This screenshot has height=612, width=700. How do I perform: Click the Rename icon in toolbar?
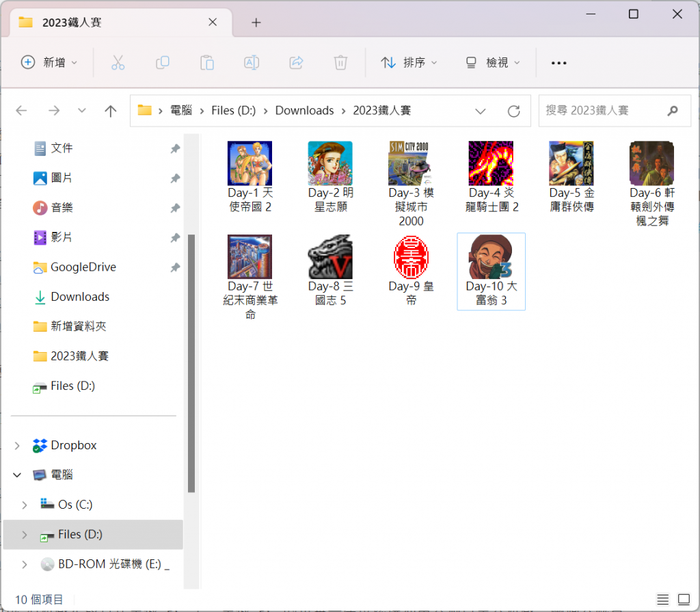click(x=252, y=62)
